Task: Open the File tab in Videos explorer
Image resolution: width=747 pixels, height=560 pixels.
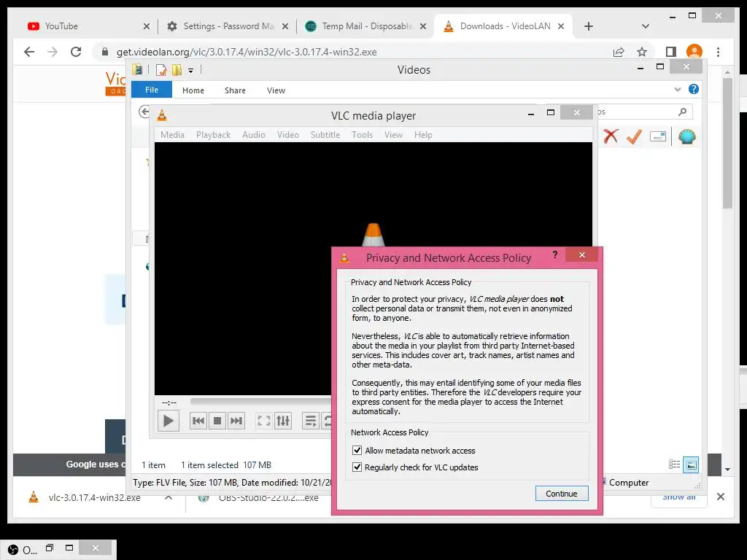Action: click(152, 90)
